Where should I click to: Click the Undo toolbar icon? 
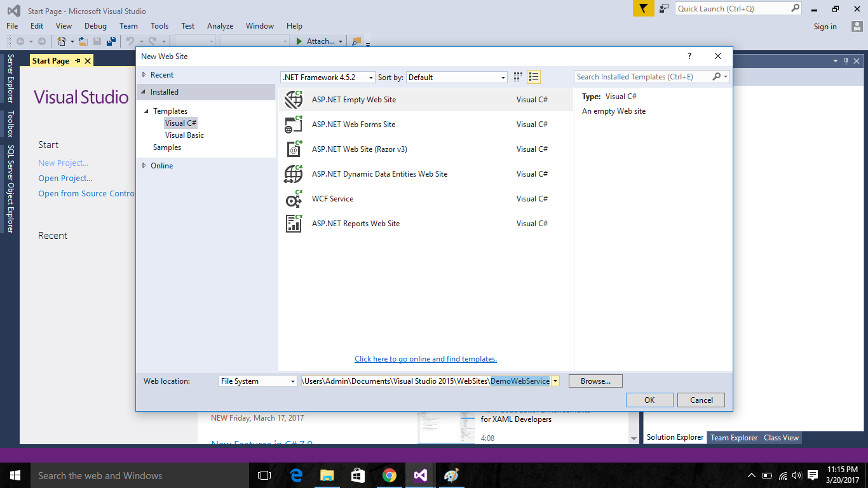[130, 41]
